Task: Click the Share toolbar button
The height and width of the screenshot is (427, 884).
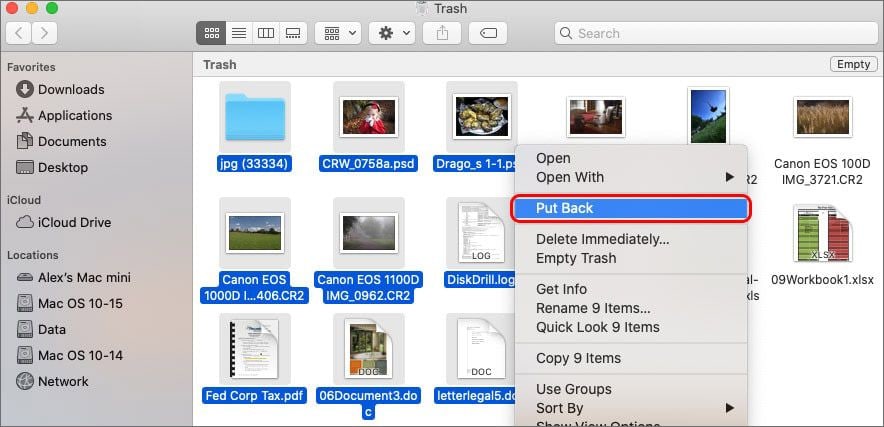Action: [443, 33]
